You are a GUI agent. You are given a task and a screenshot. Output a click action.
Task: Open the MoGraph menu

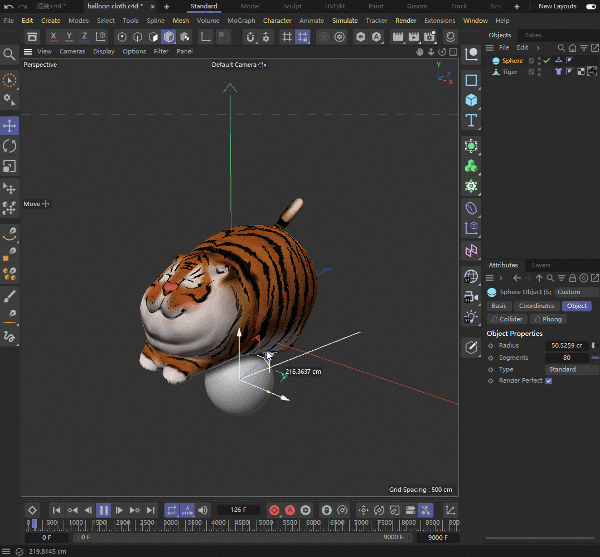click(240, 20)
